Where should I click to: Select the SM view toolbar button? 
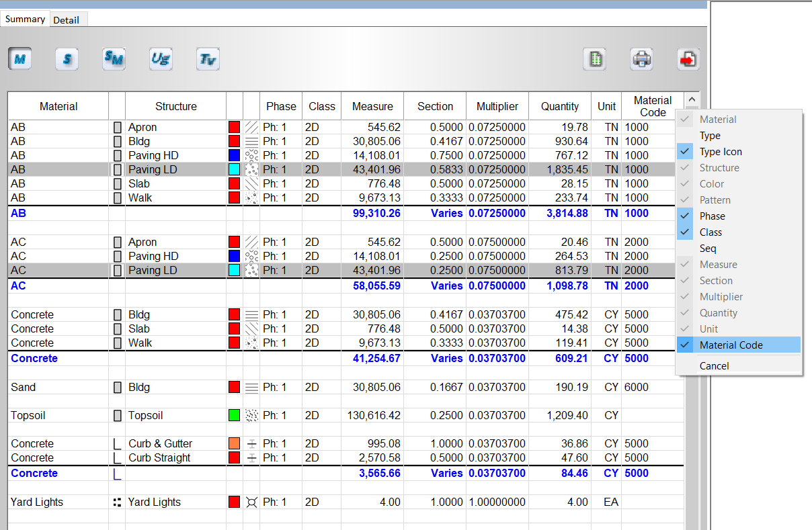click(x=114, y=59)
